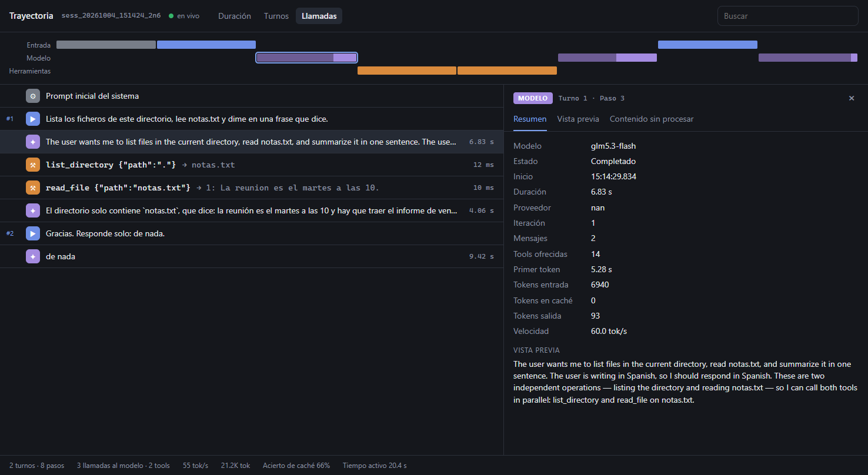Click the Tokens entrada value 6940

(x=600, y=285)
